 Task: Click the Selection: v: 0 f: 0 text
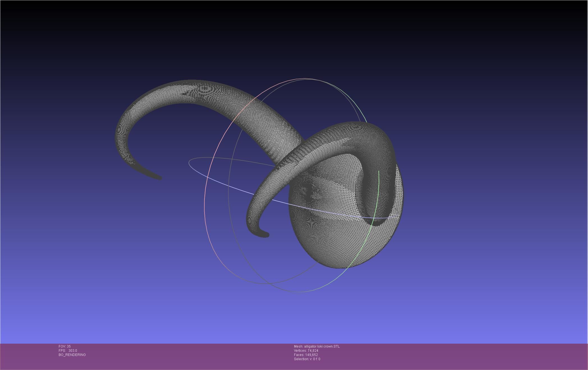click(307, 359)
